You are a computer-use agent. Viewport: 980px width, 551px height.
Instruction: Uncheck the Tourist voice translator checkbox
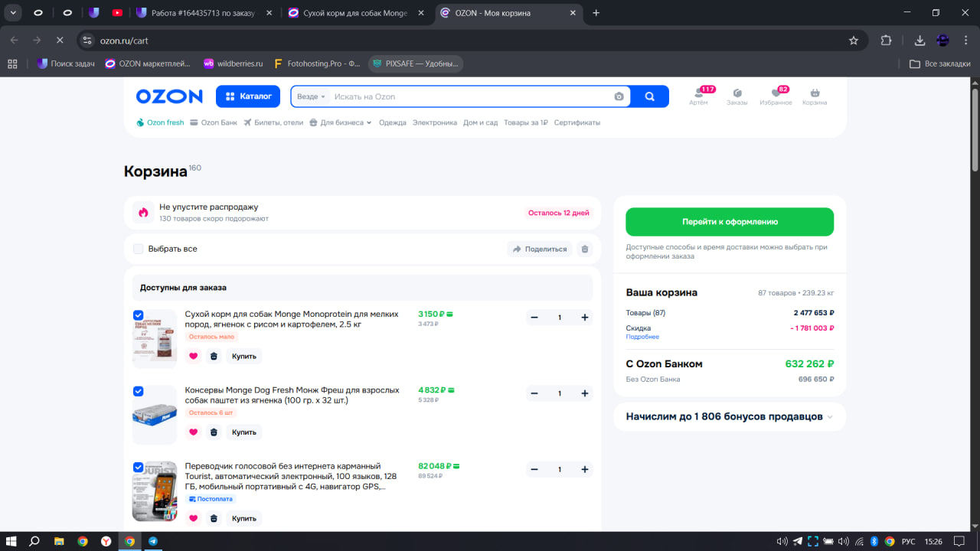(139, 467)
